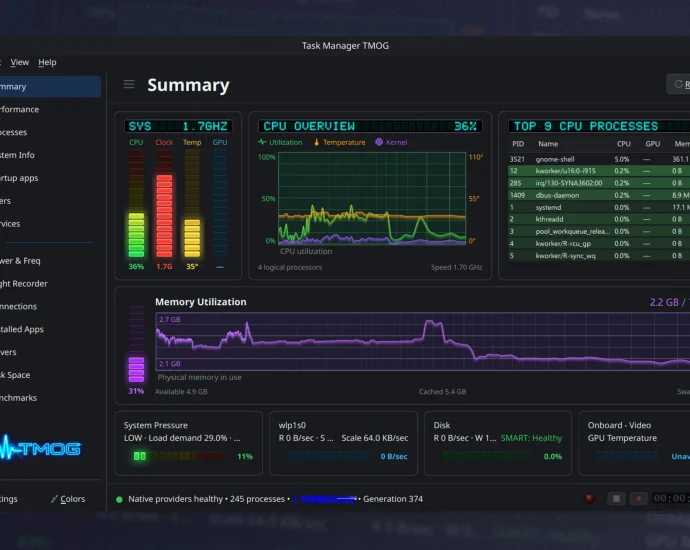The image size is (690, 550).
Task: Click the SYS 1.7GHZ header display
Action: pos(178,126)
